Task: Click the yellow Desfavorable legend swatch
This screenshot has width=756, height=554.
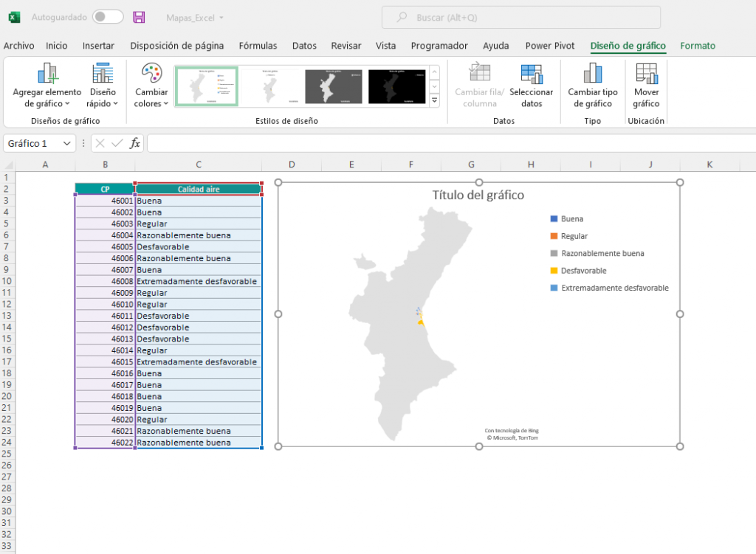Action: (x=554, y=271)
